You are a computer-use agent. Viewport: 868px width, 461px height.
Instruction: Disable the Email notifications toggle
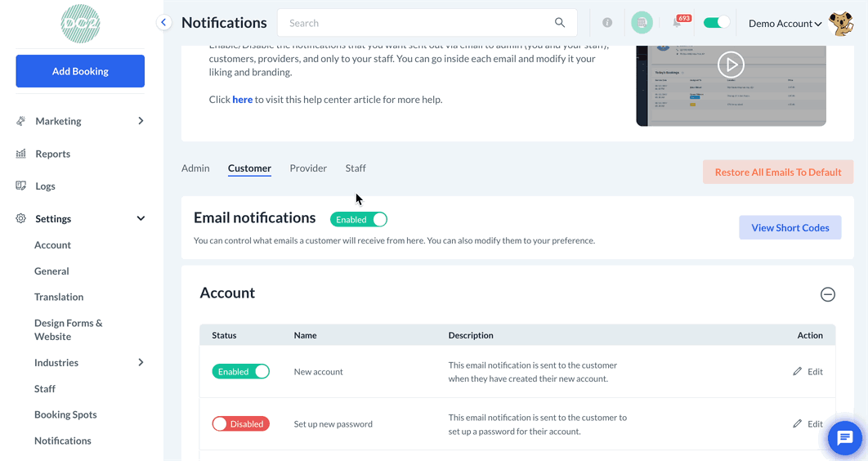(359, 219)
